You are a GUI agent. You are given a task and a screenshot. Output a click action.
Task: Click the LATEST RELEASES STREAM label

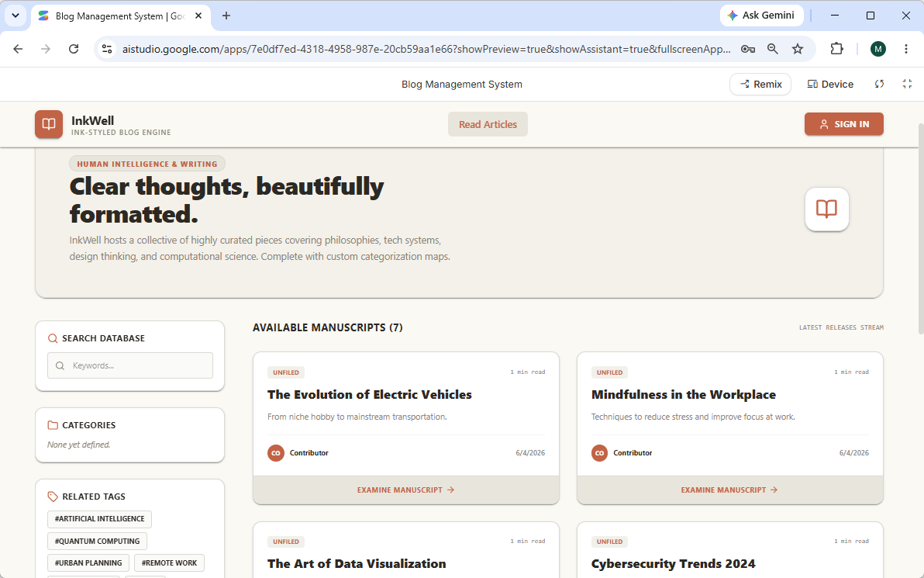click(841, 327)
